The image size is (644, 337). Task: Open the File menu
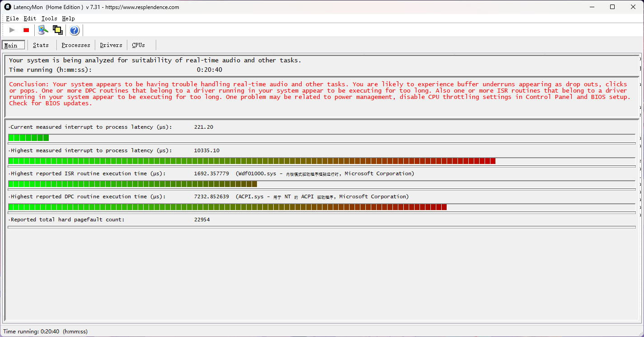12,19
